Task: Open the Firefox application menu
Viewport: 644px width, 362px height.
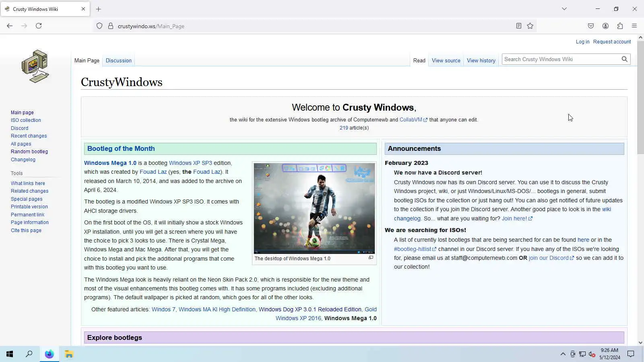Action: click(634, 26)
